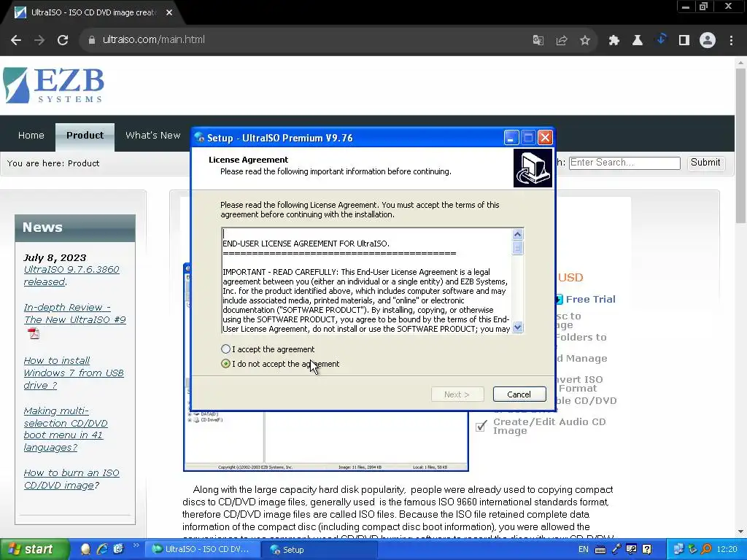Image resolution: width=747 pixels, height=560 pixels.
Task: Click the PDF icon under In-depth Review
Action: [x=34, y=333]
